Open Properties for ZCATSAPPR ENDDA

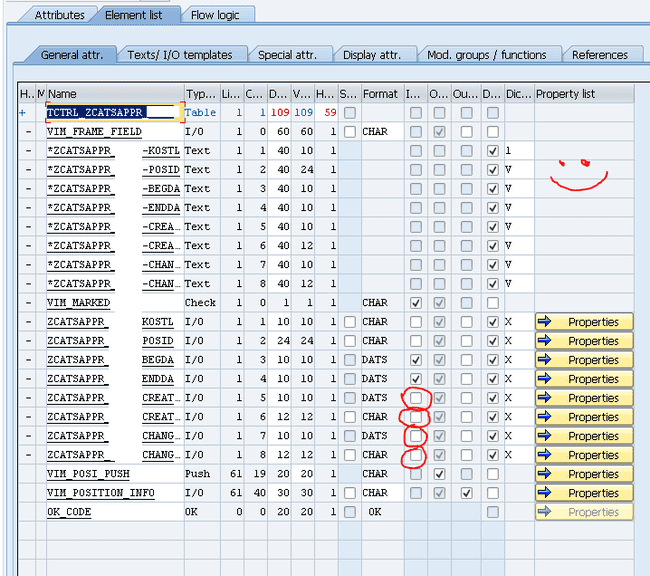[584, 379]
